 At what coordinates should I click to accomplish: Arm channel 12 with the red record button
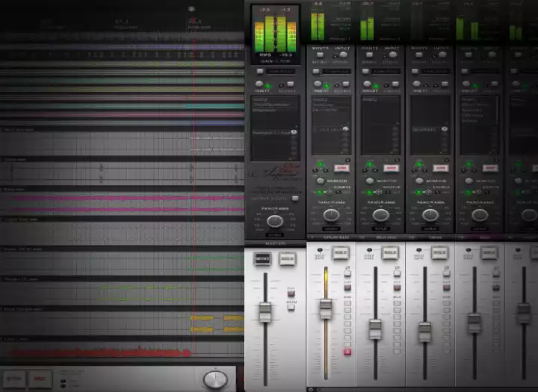click(x=391, y=168)
